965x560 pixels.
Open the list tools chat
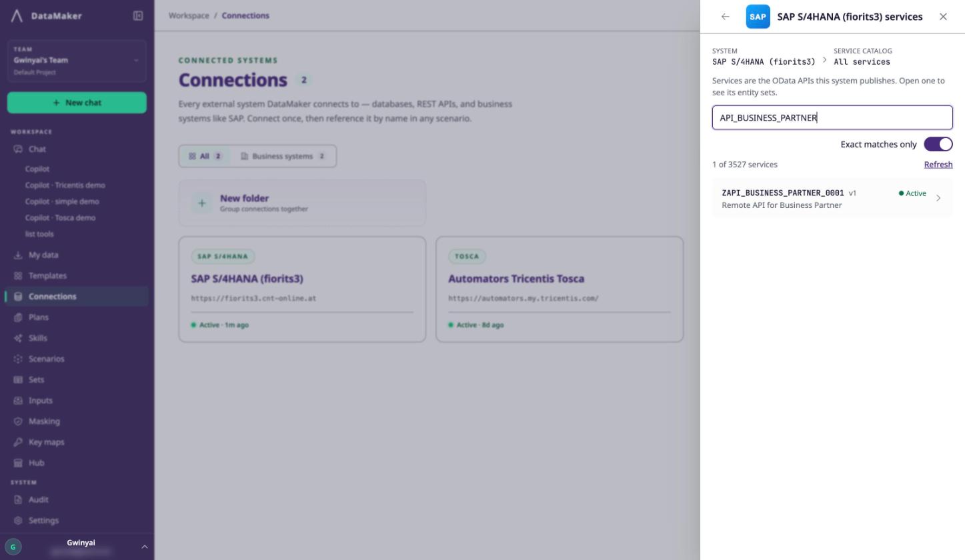pos(39,234)
